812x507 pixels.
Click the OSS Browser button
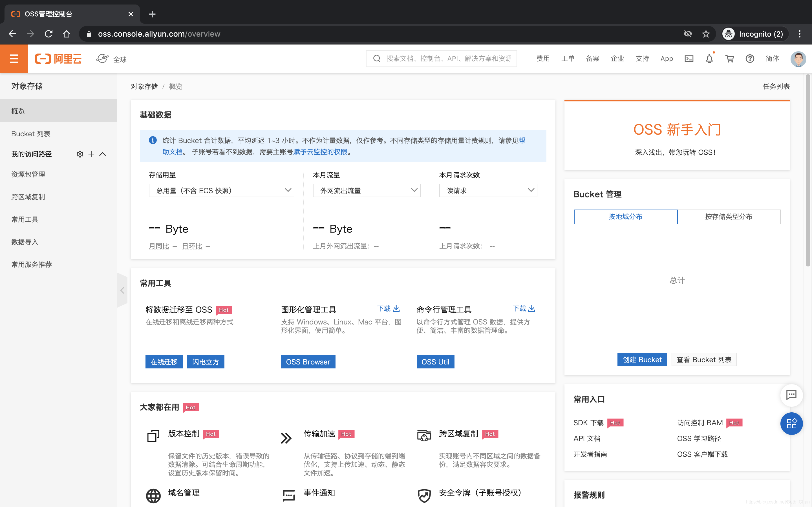coord(308,362)
